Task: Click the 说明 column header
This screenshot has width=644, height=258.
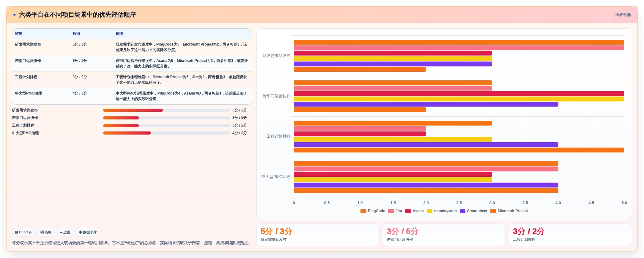Action: point(119,34)
